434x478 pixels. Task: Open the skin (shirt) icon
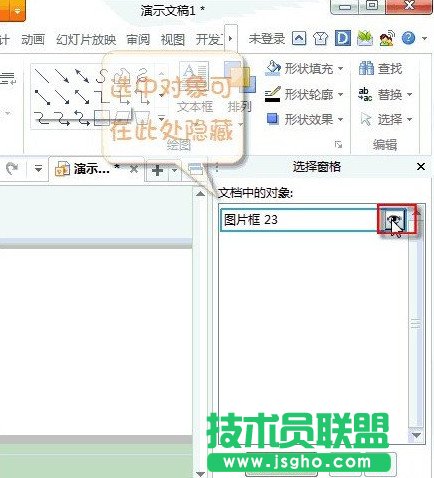[x=320, y=39]
